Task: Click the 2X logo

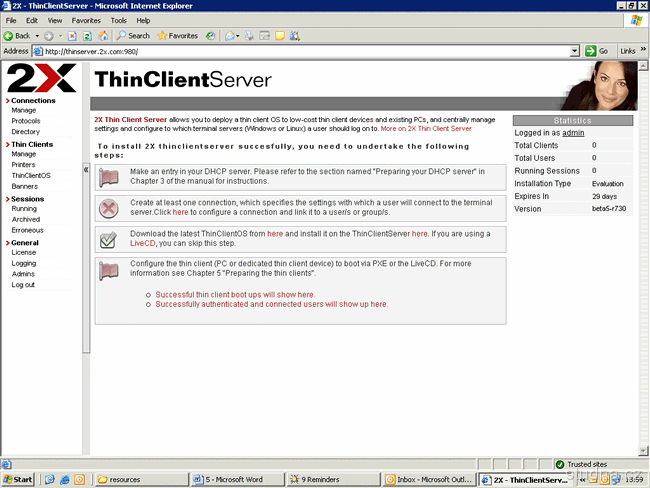Action: [41, 78]
